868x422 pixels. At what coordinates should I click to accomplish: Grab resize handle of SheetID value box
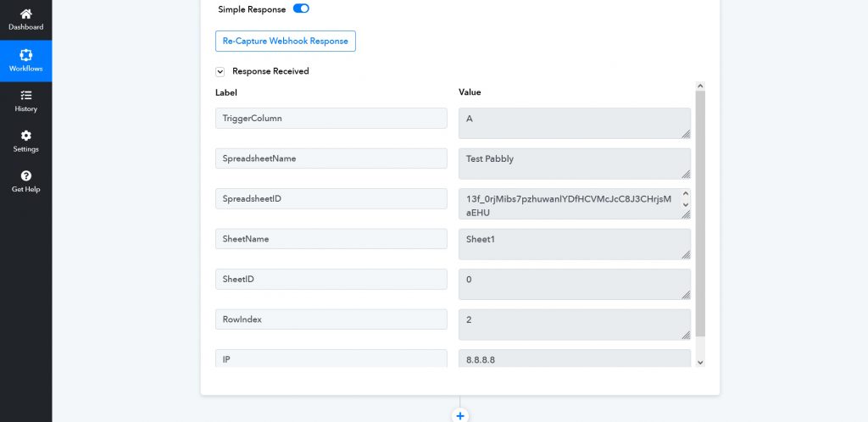click(x=686, y=294)
